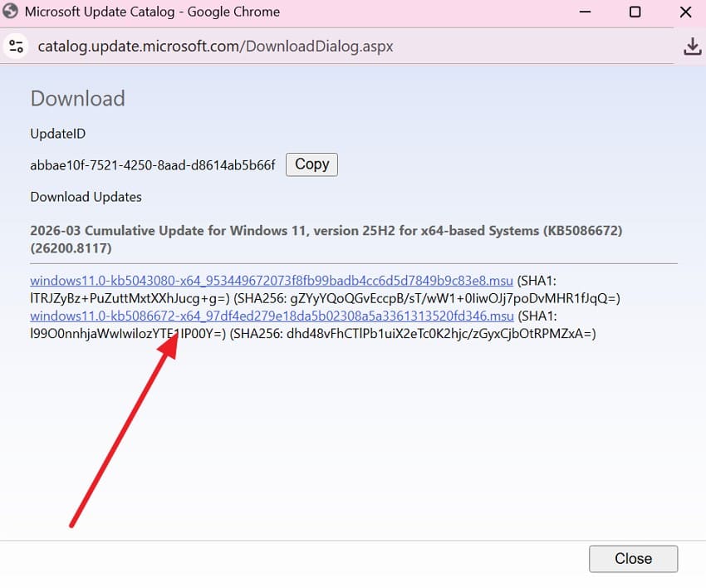Click the site settings icon left of the URL
Viewport: 706px width, 588px height.
pyautogui.click(x=17, y=47)
